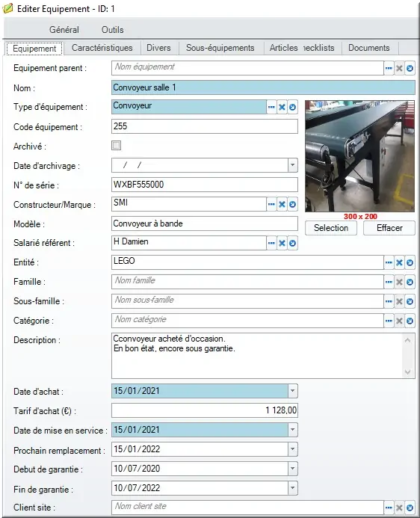
Task: Refresh the Constructeur/Marque field
Action: [292, 205]
